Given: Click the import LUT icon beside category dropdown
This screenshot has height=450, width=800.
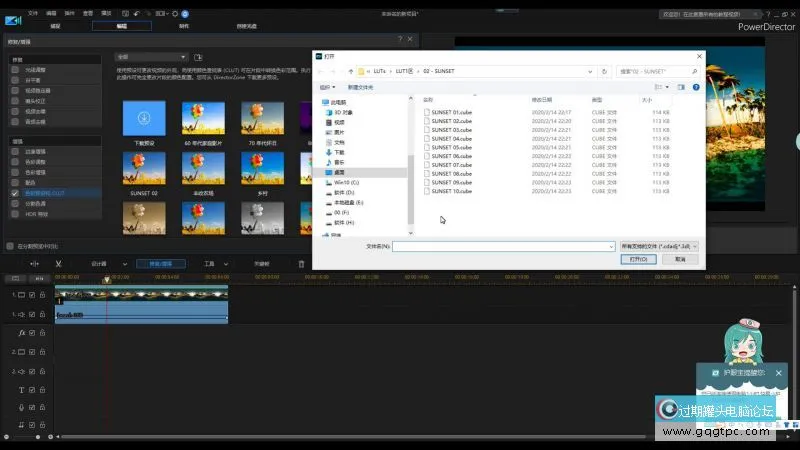Looking at the screenshot, I should 198,57.
